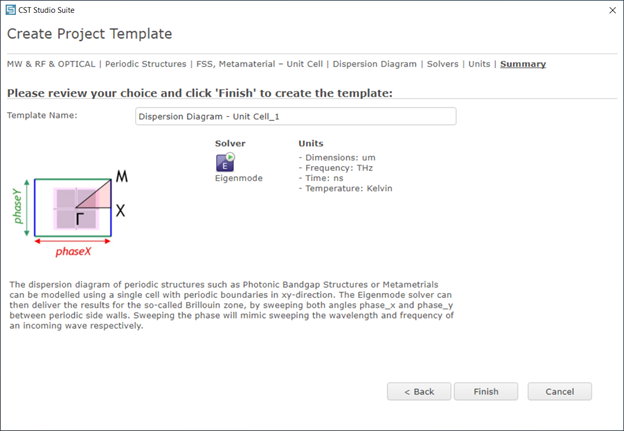
Task: Click the CST Studio Suite logo icon
Action: [x=11, y=10]
